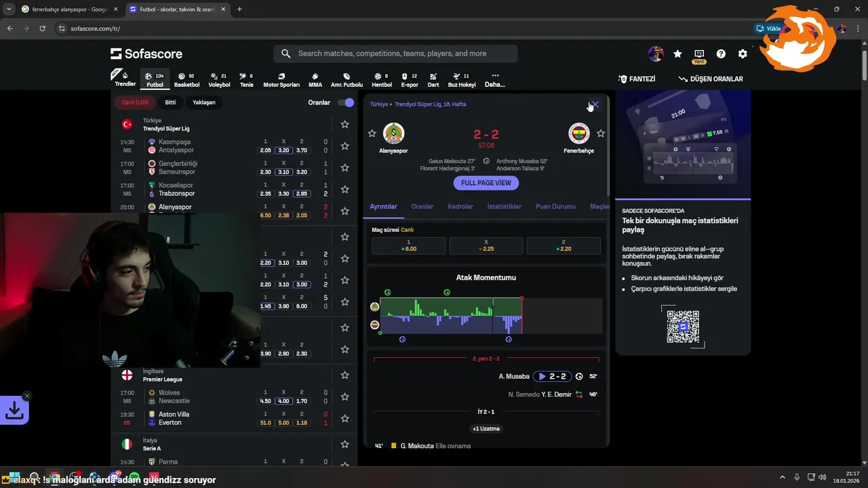Open the DÜŞEN ORANLAR link
The width and height of the screenshot is (868, 488).
coord(711,79)
